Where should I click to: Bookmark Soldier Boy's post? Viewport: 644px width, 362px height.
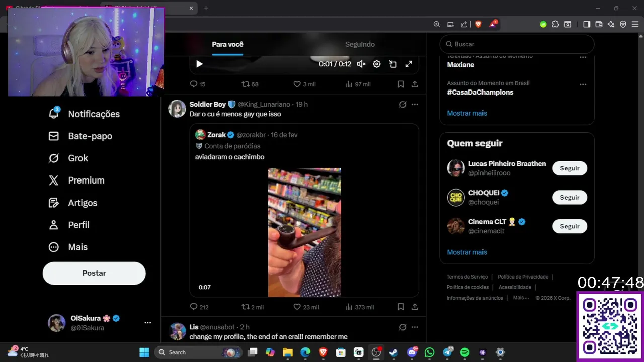[x=401, y=307]
